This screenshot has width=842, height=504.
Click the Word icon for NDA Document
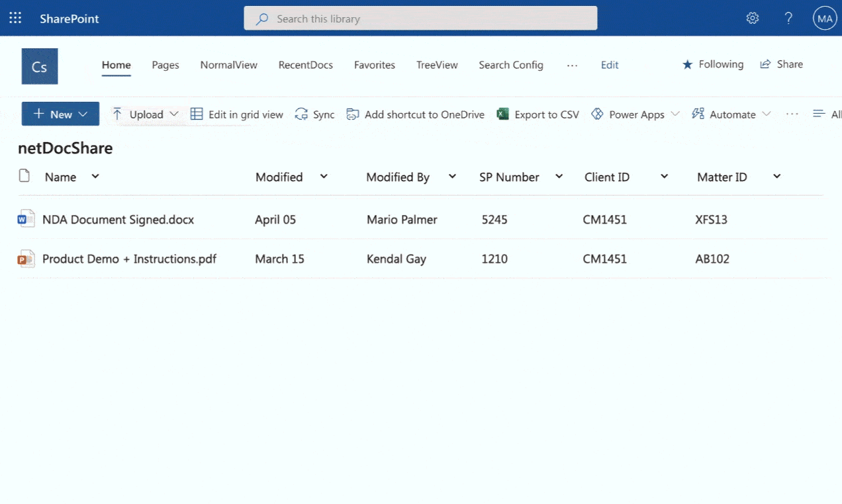pyautogui.click(x=26, y=219)
